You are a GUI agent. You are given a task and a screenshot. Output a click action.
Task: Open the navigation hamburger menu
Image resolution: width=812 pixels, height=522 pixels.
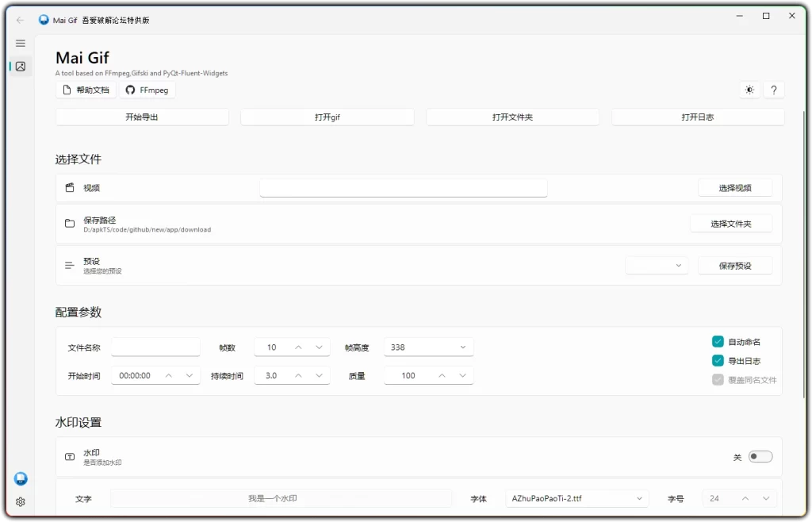pyautogui.click(x=20, y=43)
